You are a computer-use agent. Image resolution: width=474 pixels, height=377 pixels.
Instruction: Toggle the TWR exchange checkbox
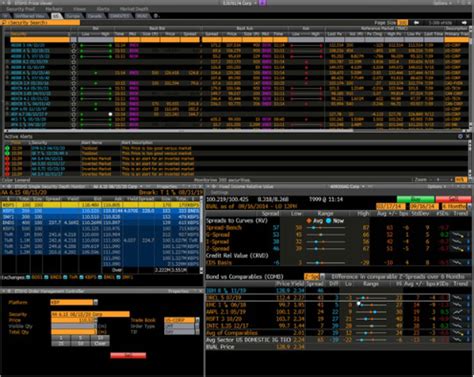[65, 277]
